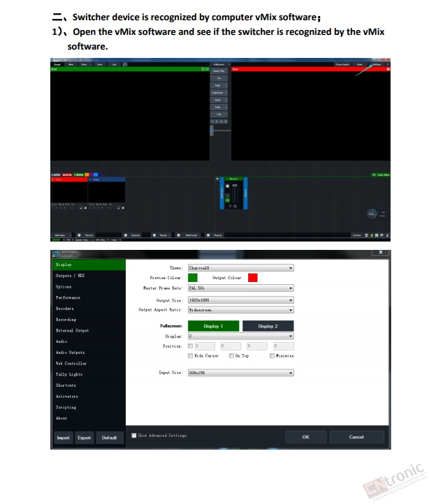The height and width of the screenshot is (504, 429).
Task: Click the Master volume fader
Action: click(235, 186)
